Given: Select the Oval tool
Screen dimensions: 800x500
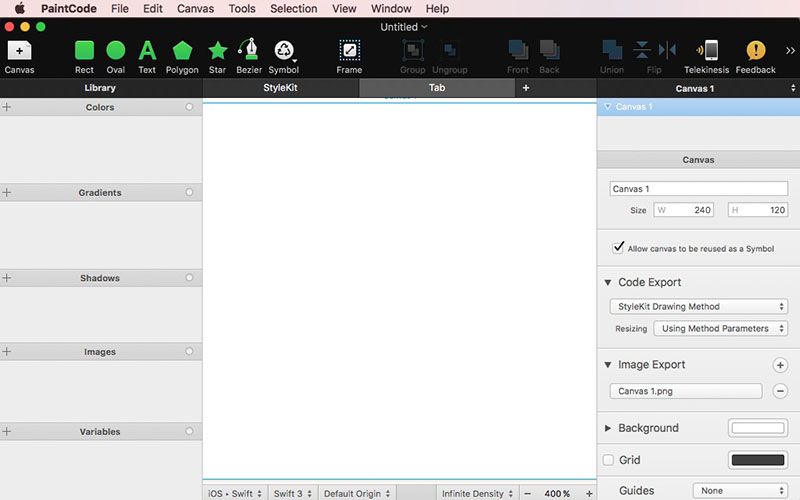Looking at the screenshot, I should [116, 57].
